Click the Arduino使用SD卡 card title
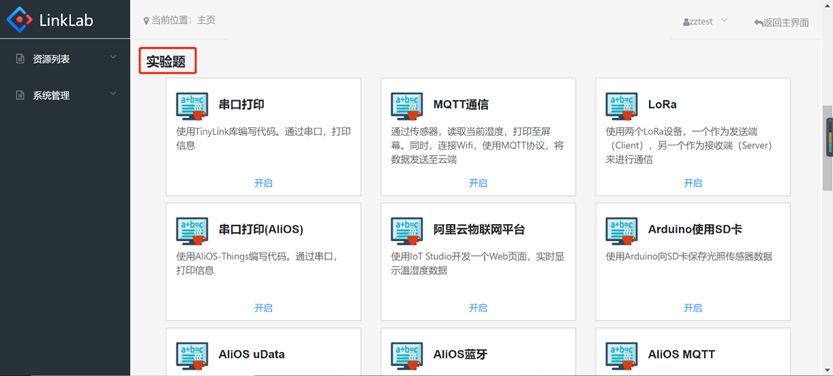 pos(695,230)
